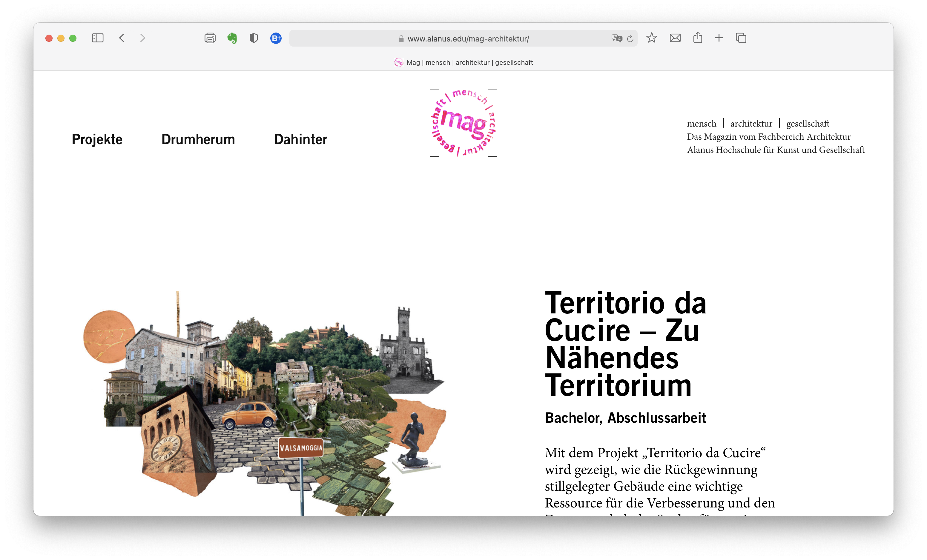Bookmark the page with the star icon
Screen dimensions: 927x560
point(652,38)
